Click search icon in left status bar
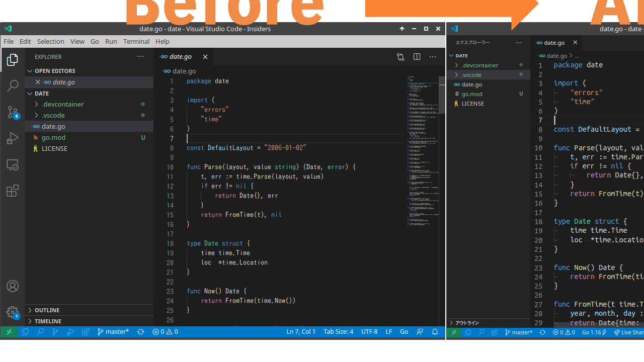Screen dimensions: 644x362 (x=40, y=332)
